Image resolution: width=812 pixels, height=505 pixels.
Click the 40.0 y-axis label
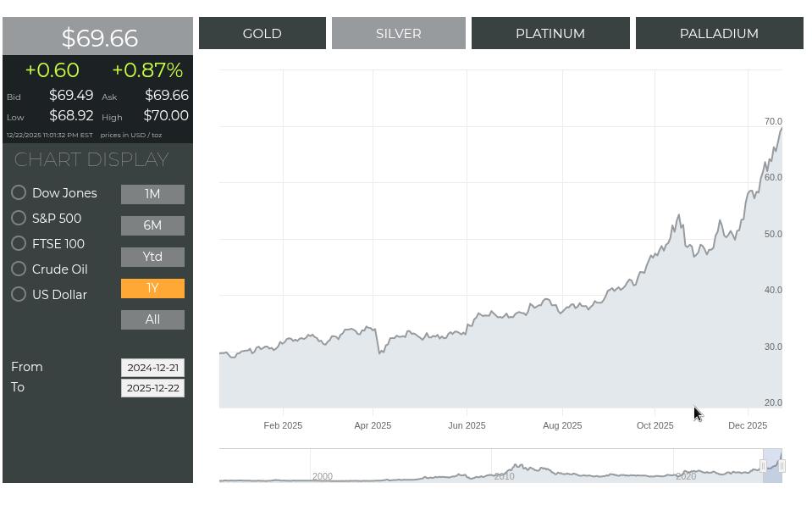point(773,291)
